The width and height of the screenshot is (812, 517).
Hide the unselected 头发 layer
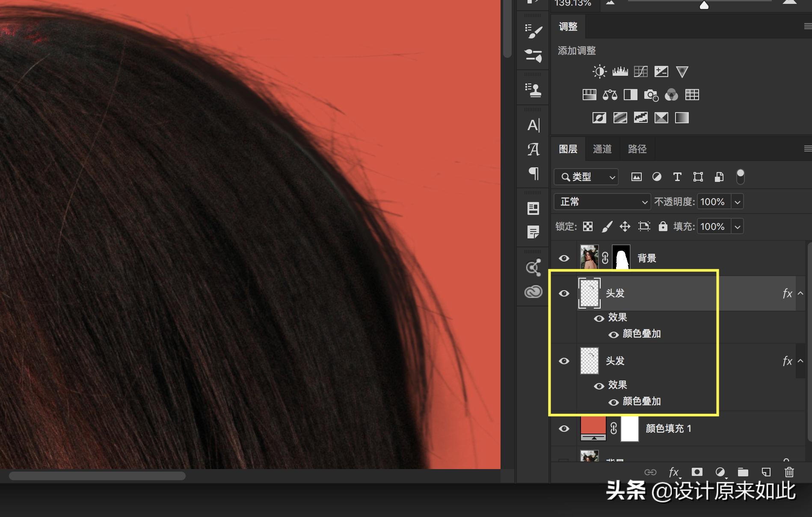click(564, 361)
